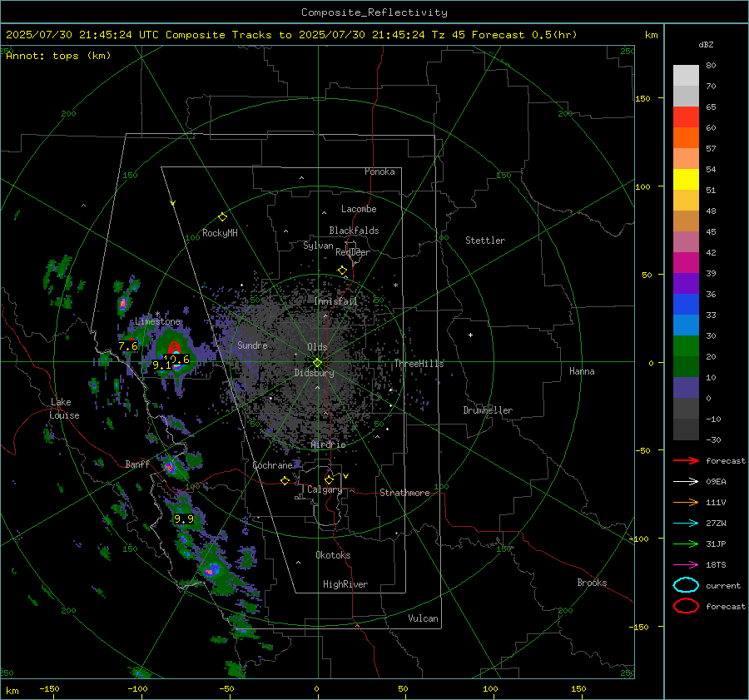Click the white 09EA arrow legend icon
Image resolution: width=749 pixels, height=700 pixels.
(686, 482)
